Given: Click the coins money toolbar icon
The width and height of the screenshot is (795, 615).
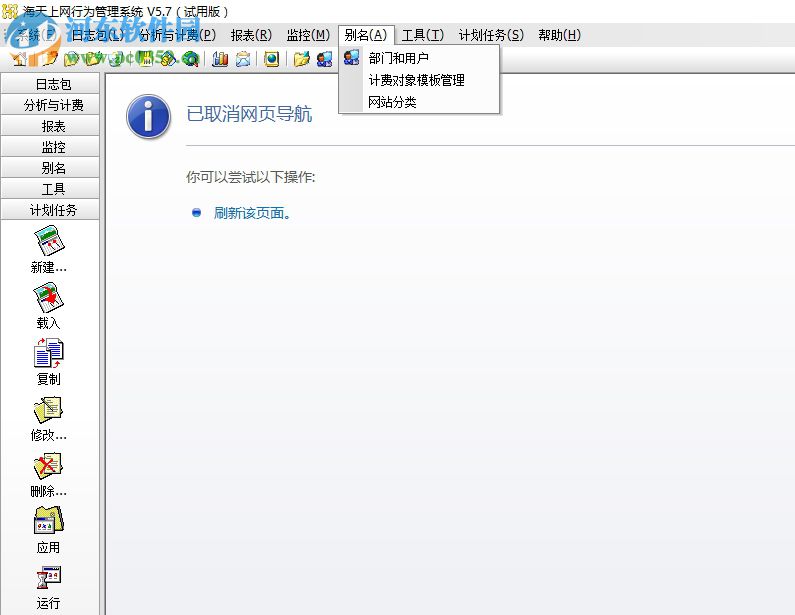Looking at the screenshot, I should coord(167,59).
